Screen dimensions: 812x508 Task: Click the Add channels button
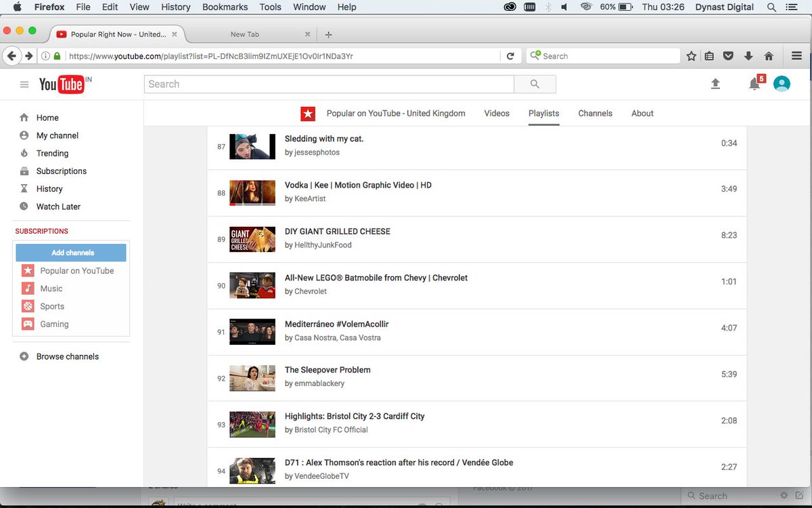point(72,253)
